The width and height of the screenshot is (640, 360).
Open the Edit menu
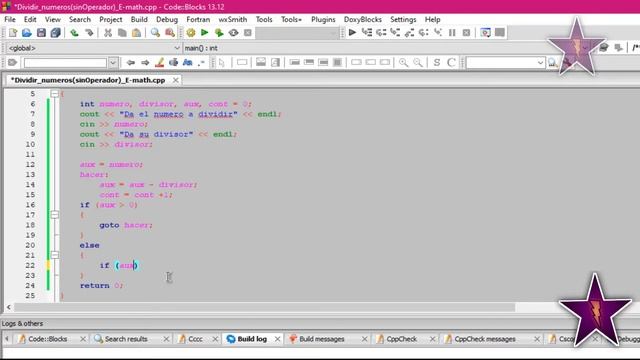click(30, 20)
